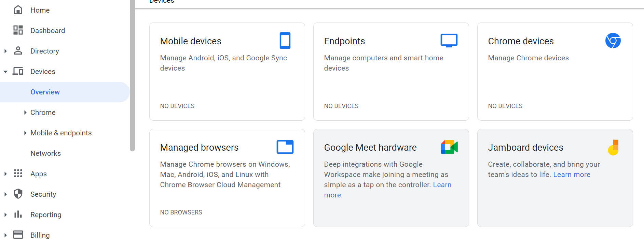The width and height of the screenshot is (644, 239).
Task: Click the Jamboard logo icon
Action: tap(614, 147)
